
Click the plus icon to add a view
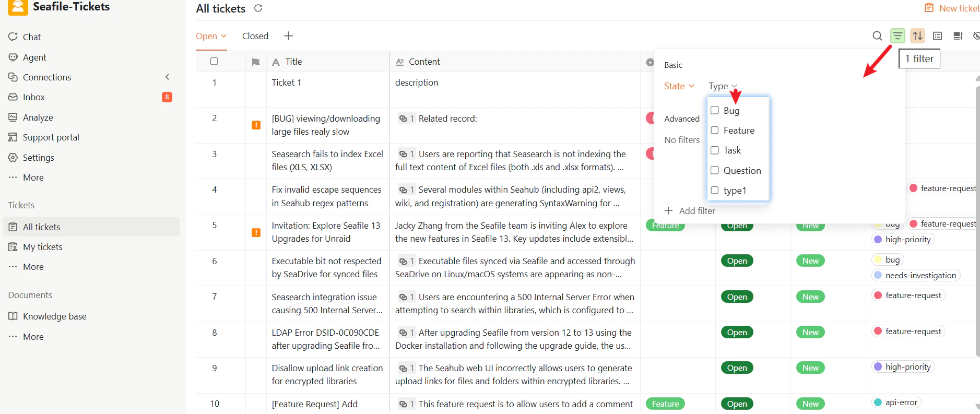pyautogui.click(x=288, y=36)
